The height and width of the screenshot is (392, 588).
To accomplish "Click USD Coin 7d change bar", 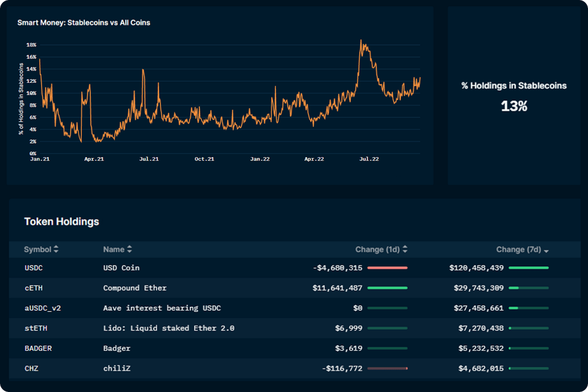I will click(529, 268).
